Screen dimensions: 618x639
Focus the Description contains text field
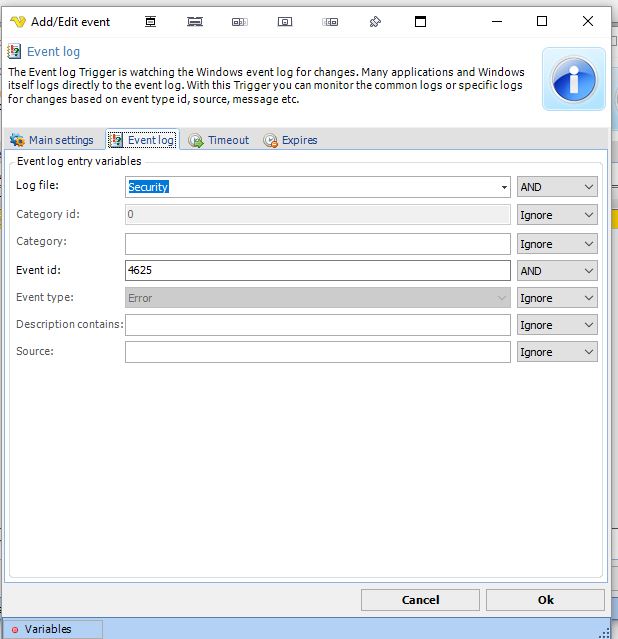click(317, 325)
